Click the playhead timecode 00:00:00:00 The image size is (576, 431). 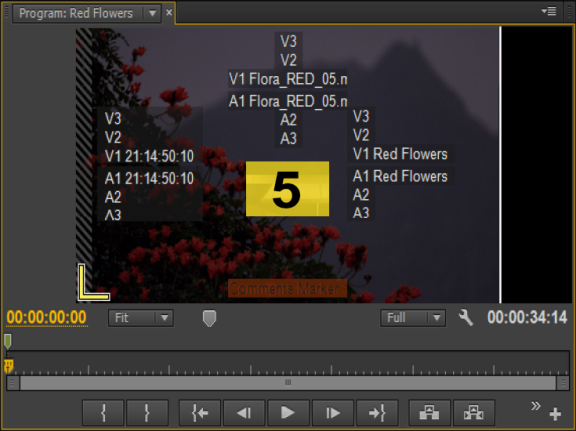point(47,317)
